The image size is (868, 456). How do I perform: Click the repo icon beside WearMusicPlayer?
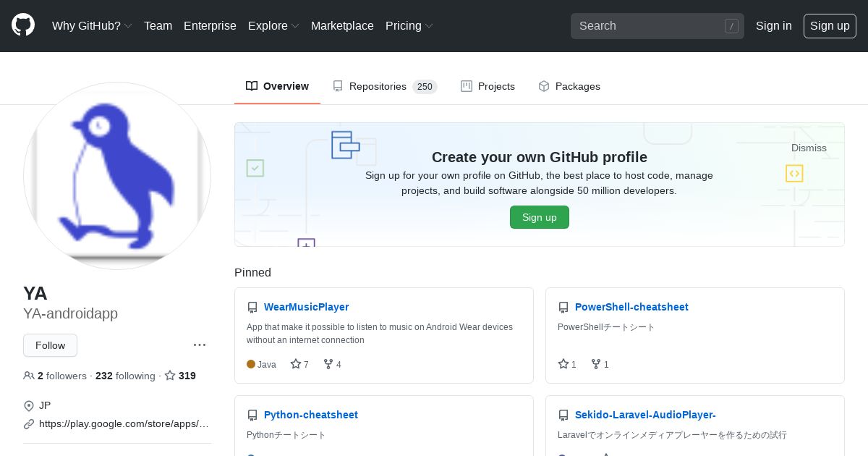(x=252, y=308)
